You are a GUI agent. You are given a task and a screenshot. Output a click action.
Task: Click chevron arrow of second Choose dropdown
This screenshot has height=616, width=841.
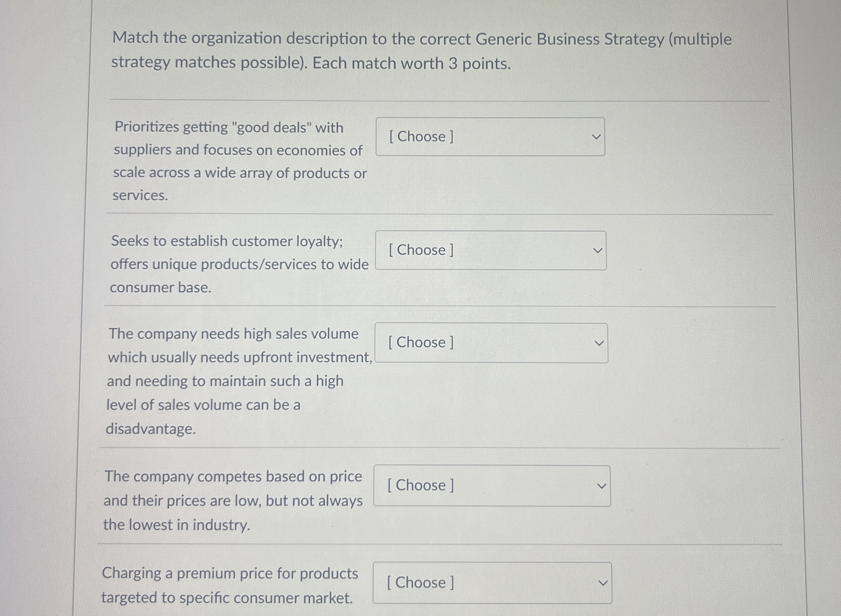pyautogui.click(x=598, y=251)
